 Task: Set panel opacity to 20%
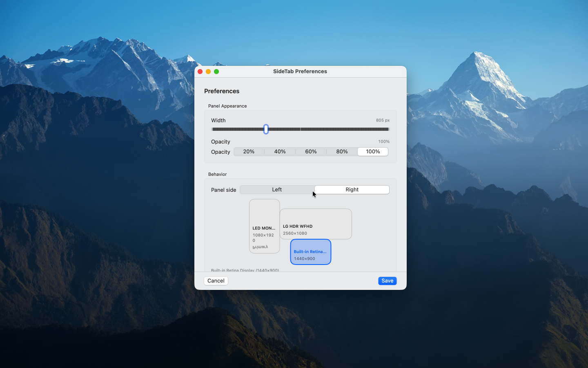click(x=249, y=151)
